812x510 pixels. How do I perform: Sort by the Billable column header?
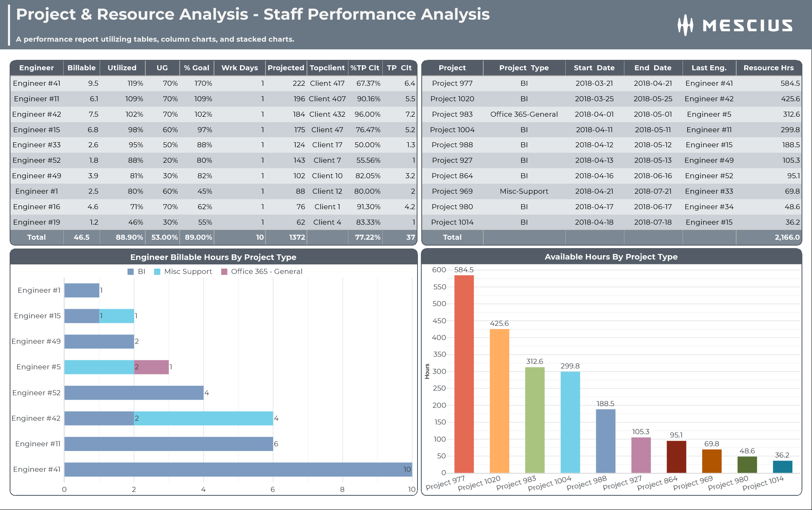click(x=81, y=68)
